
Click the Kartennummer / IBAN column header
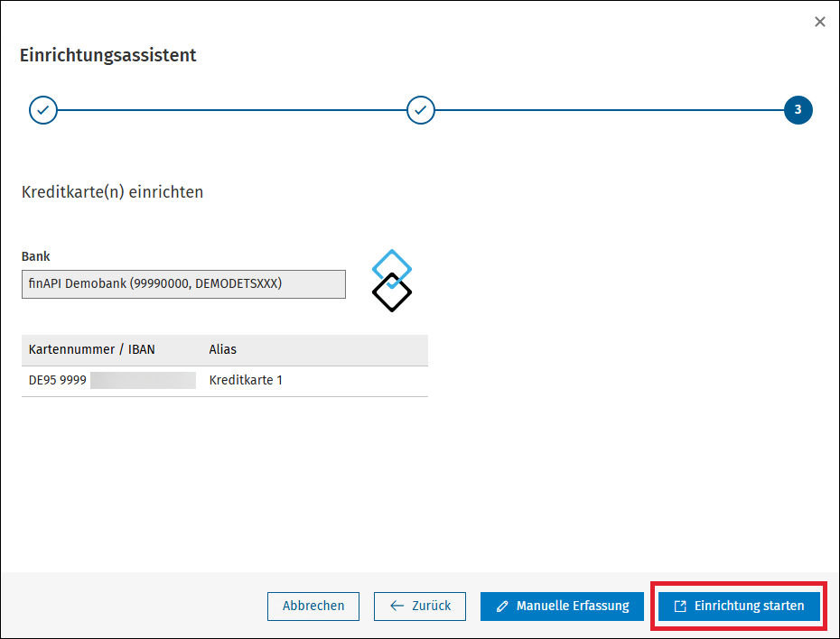pos(91,349)
